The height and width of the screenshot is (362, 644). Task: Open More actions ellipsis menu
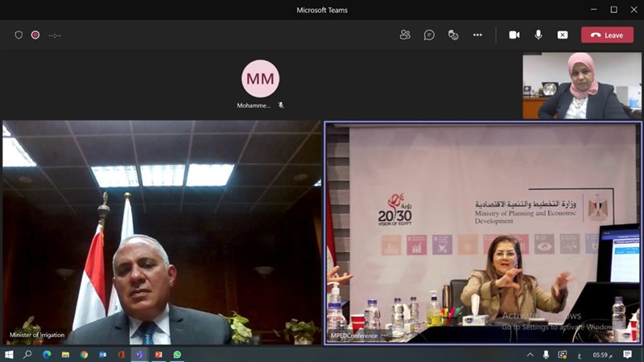477,35
